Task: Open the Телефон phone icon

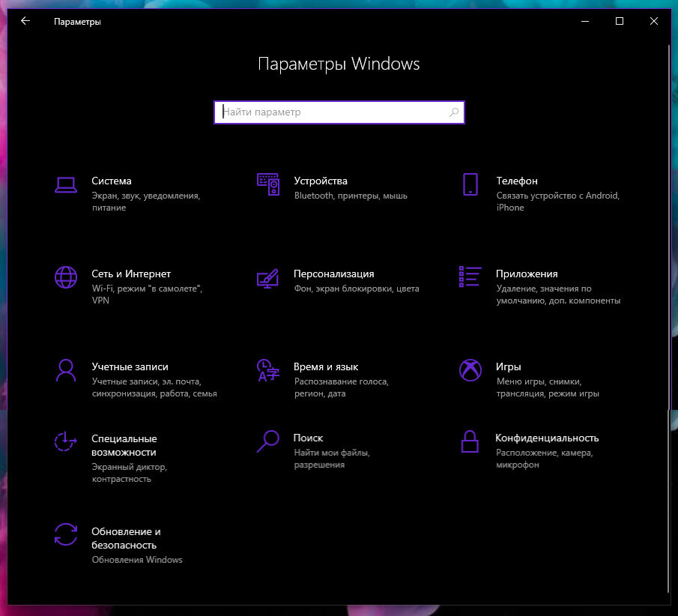Action: coord(470,184)
